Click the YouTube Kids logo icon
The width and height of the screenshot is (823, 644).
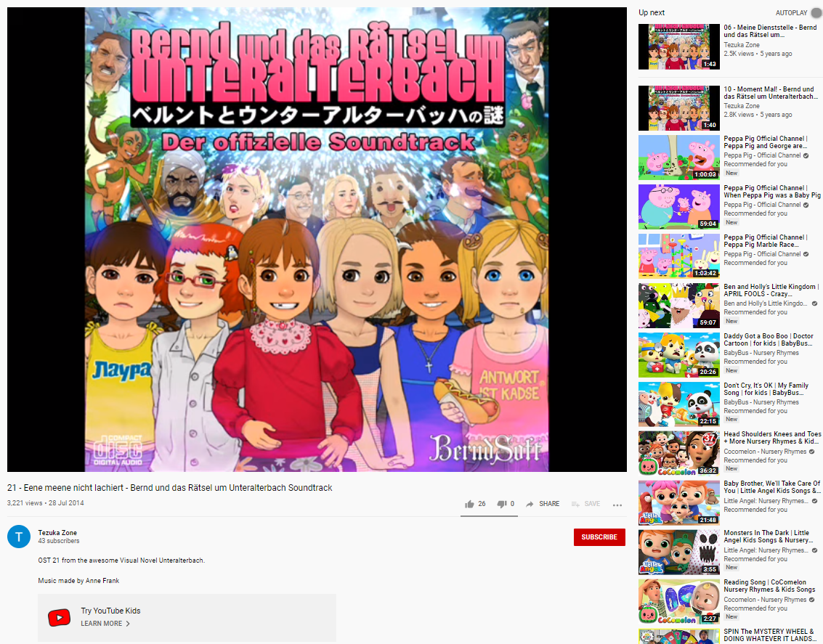pyautogui.click(x=60, y=617)
